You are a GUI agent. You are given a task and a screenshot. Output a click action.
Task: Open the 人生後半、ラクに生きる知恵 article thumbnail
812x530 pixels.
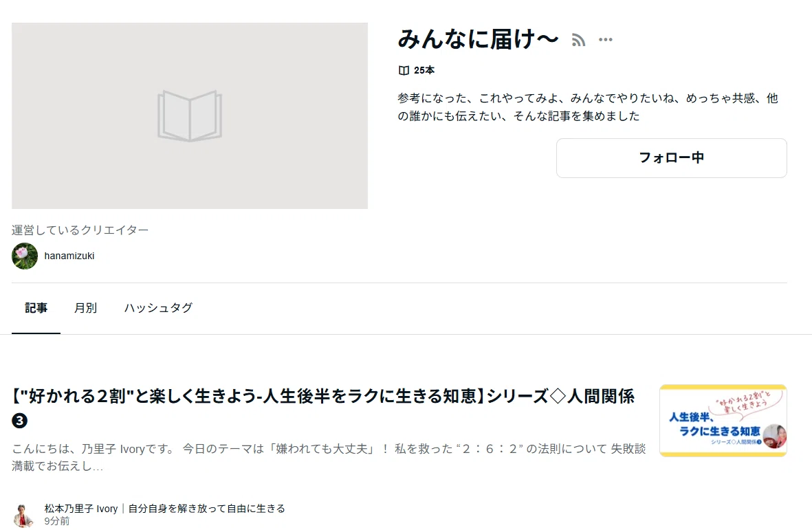[723, 421]
